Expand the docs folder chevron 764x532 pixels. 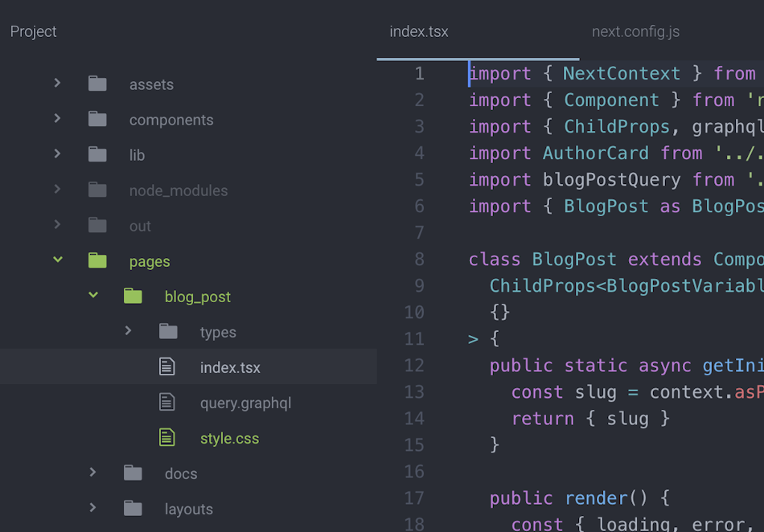[x=92, y=473]
